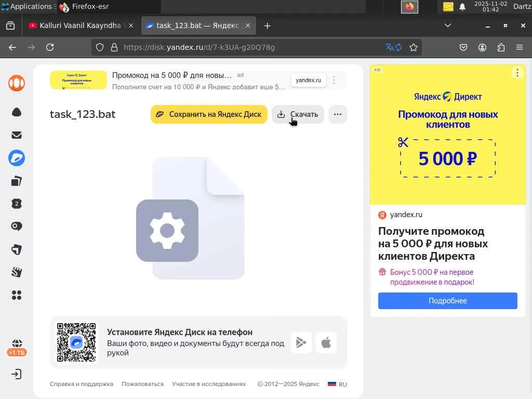Screen dimensions: 532x399
Task: Open the Yandex home icon in sidebar
Action: (x=17, y=83)
